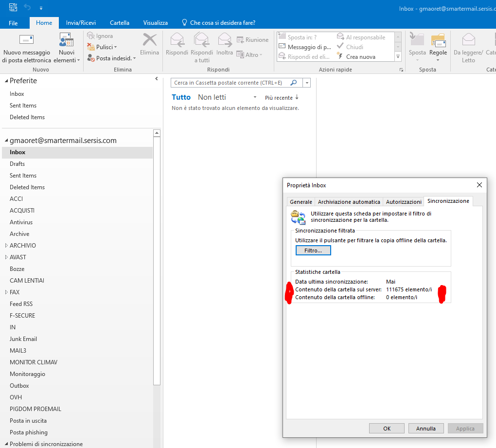
Task: Collapse the Preferite section
Action: (6, 81)
